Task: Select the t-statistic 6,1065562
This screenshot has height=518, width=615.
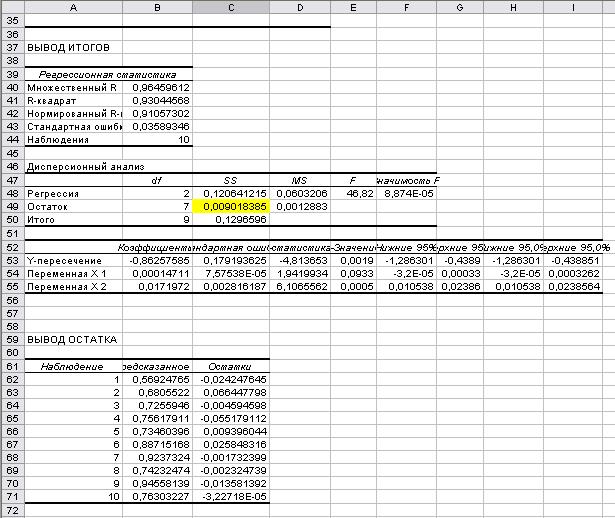Action: click(300, 287)
